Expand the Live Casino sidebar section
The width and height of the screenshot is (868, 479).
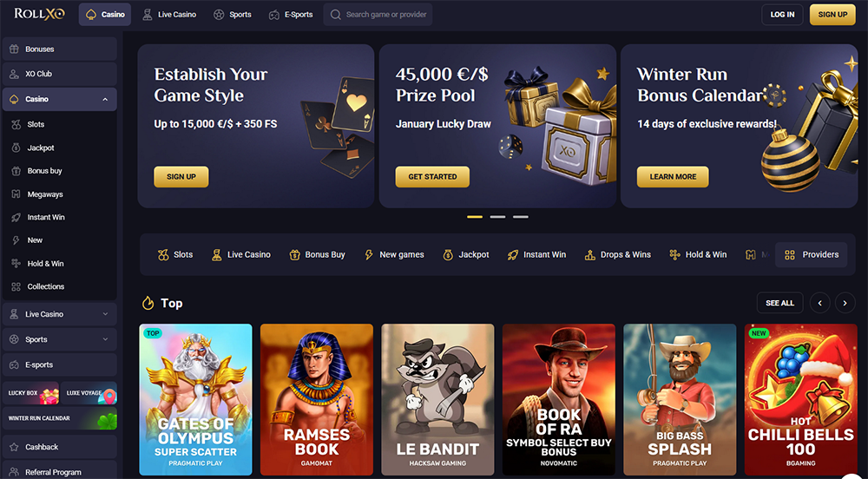tap(105, 314)
